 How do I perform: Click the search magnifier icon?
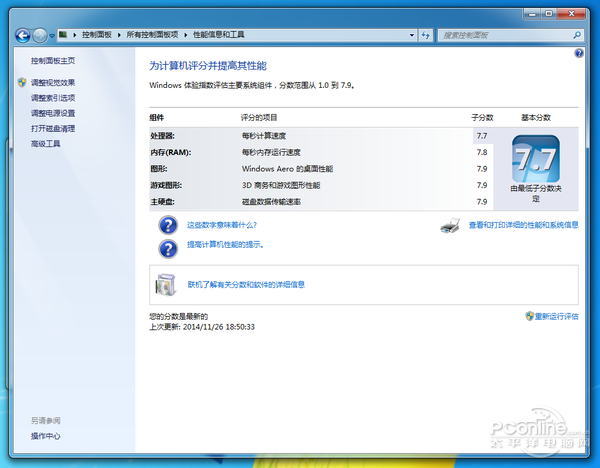click(577, 35)
